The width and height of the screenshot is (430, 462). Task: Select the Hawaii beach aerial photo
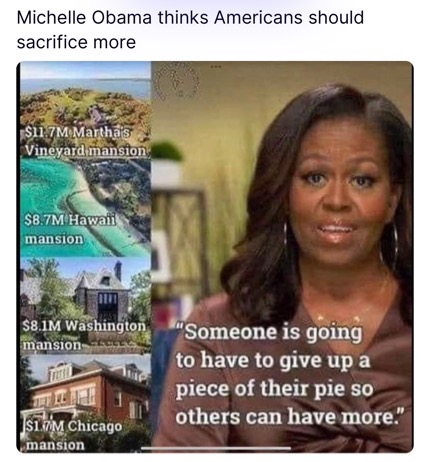click(x=85, y=208)
